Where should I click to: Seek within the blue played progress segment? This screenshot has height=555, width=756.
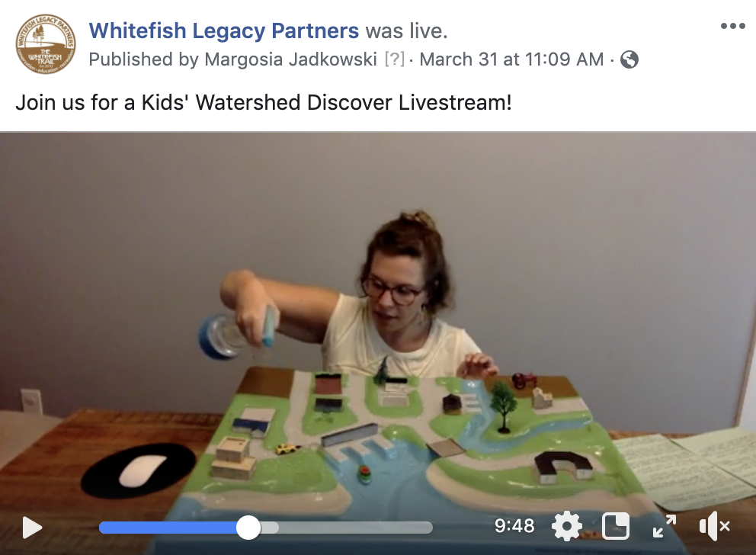(x=168, y=528)
